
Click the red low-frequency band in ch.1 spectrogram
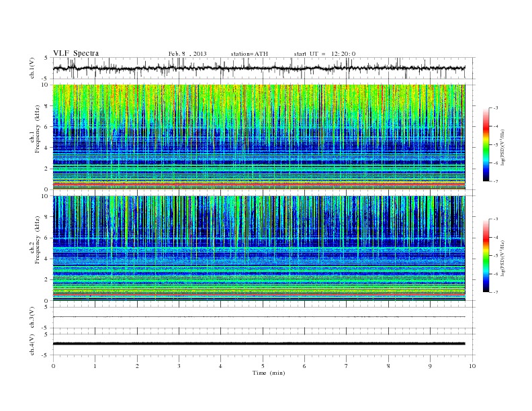click(x=259, y=184)
